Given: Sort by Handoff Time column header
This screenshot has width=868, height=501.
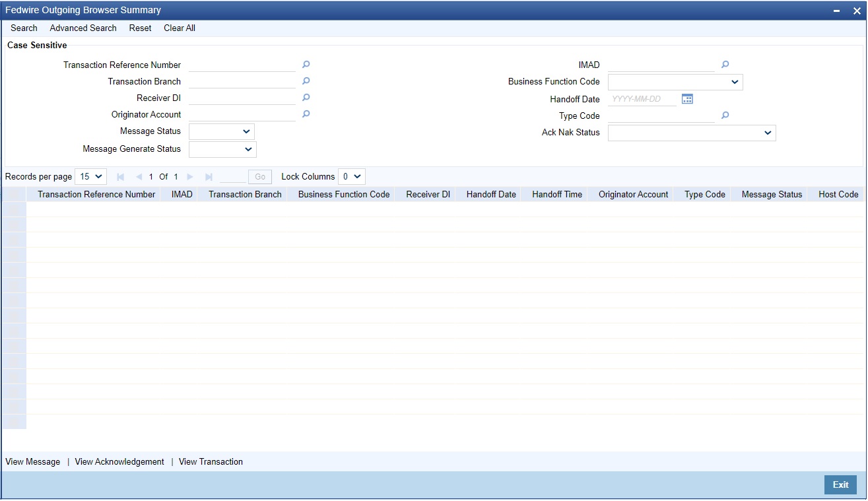Looking at the screenshot, I should click(x=557, y=194).
